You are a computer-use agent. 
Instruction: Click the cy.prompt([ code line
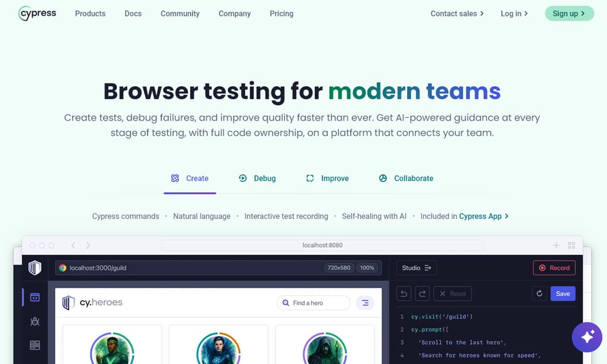tap(430, 329)
